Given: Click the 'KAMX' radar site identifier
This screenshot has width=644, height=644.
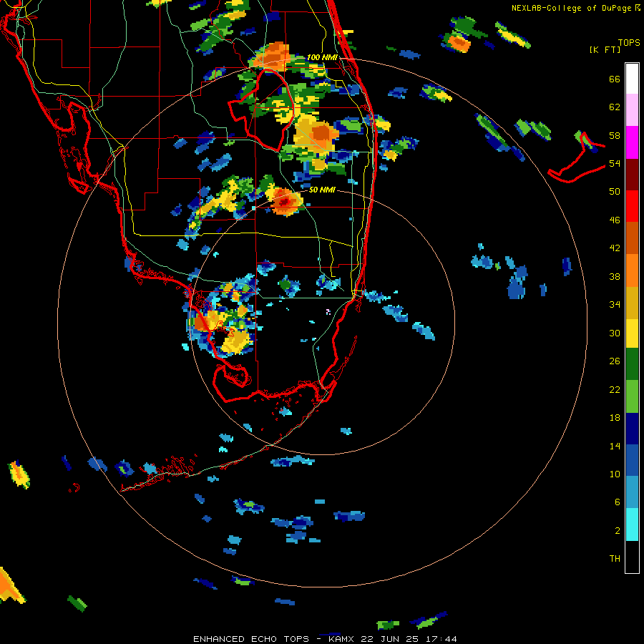Looking at the screenshot, I should coord(343,639).
